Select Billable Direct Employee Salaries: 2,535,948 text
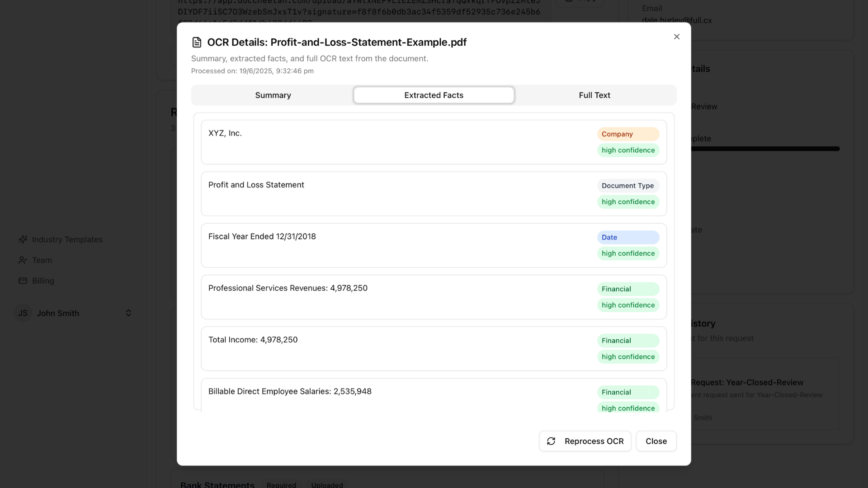868x488 pixels. point(290,391)
